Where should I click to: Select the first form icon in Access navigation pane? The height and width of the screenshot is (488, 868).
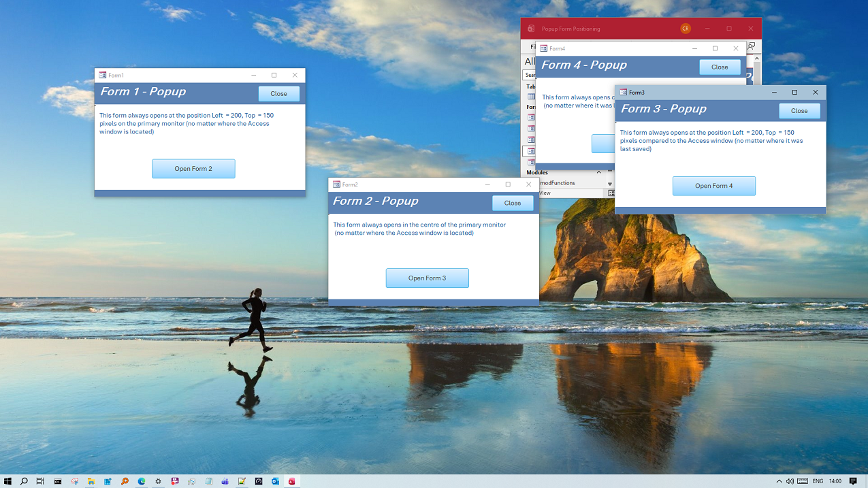(531, 118)
